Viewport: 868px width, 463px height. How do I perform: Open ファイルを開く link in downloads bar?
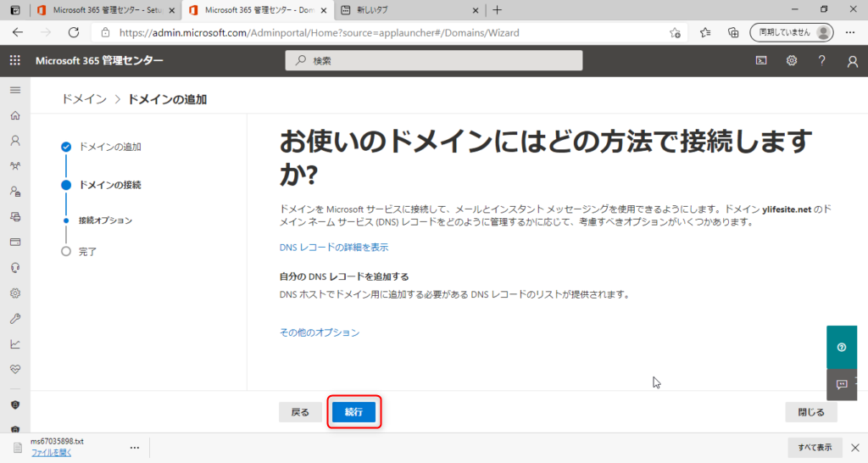pyautogui.click(x=51, y=453)
